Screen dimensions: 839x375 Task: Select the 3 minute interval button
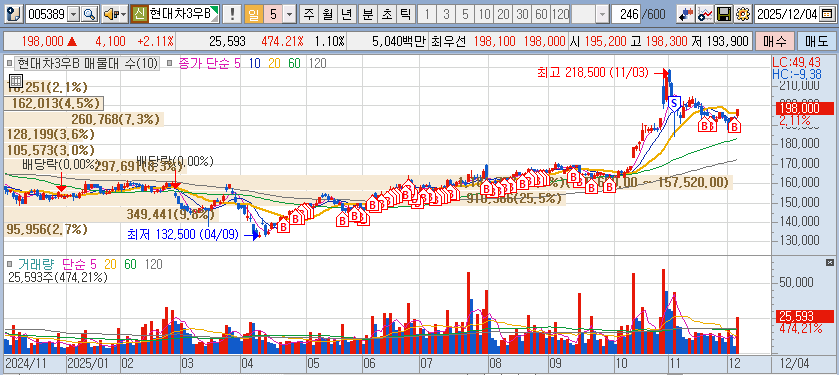click(446, 14)
